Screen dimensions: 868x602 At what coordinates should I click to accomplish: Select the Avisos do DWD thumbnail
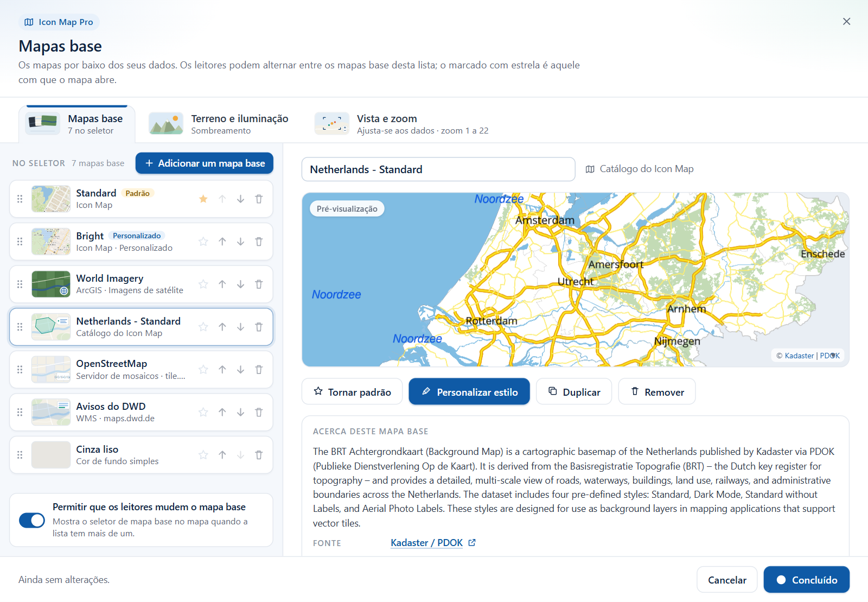[x=51, y=412]
